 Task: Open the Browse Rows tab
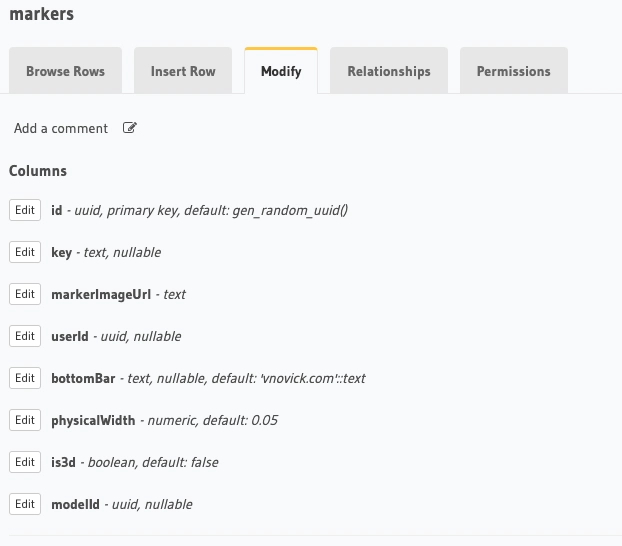(65, 71)
